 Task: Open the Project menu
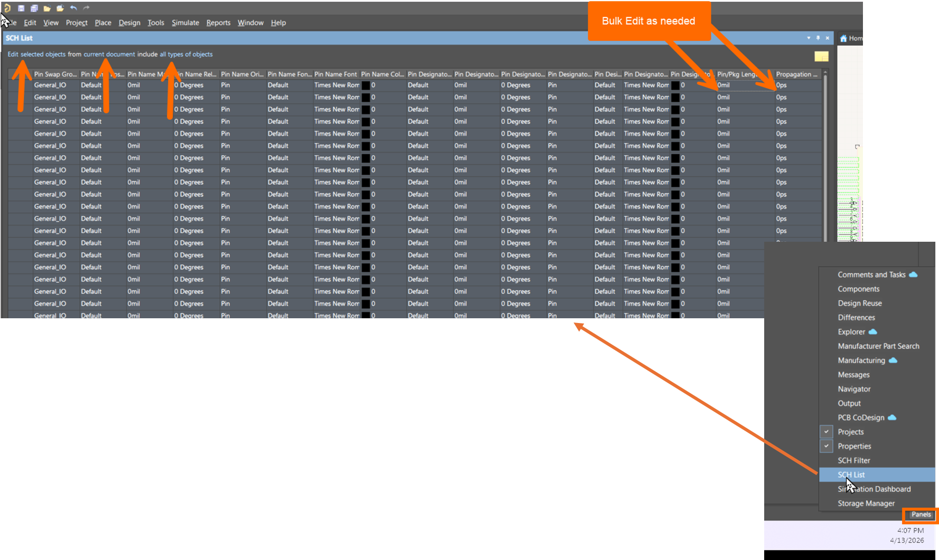point(77,23)
